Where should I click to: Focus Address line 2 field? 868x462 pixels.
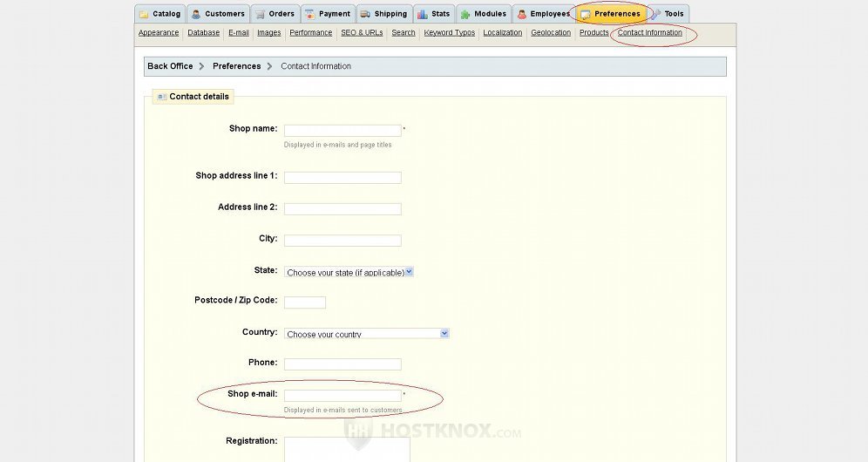tap(342, 209)
